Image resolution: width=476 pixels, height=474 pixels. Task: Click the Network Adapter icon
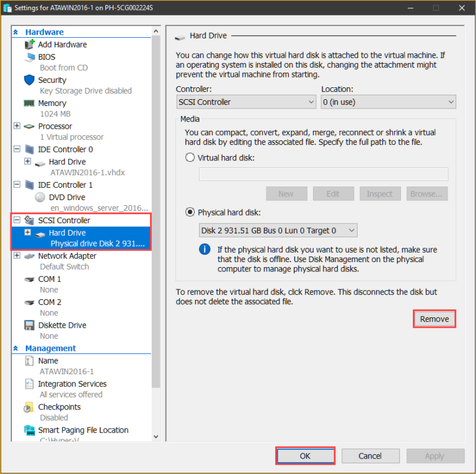point(29,256)
